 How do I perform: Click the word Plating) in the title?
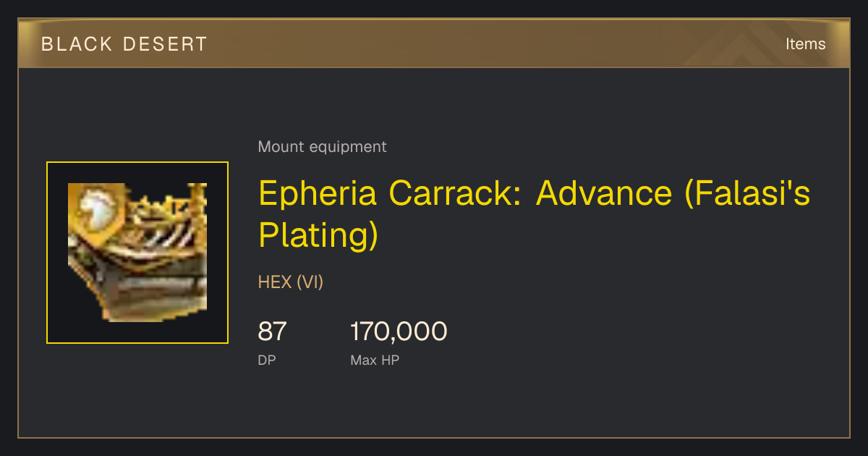(318, 235)
